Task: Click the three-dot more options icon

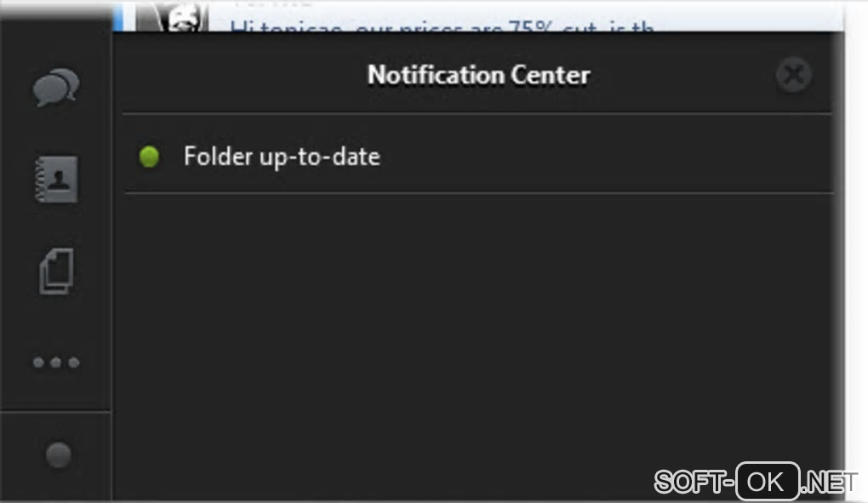Action: click(x=56, y=363)
